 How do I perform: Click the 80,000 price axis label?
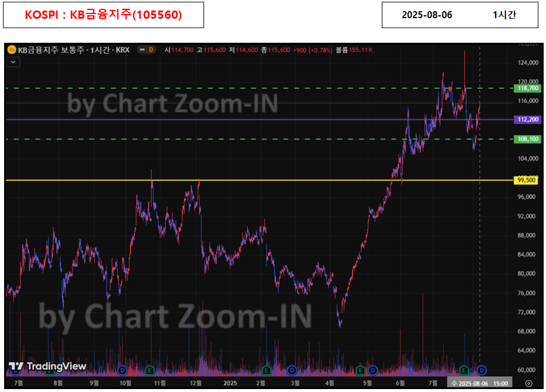click(526, 274)
